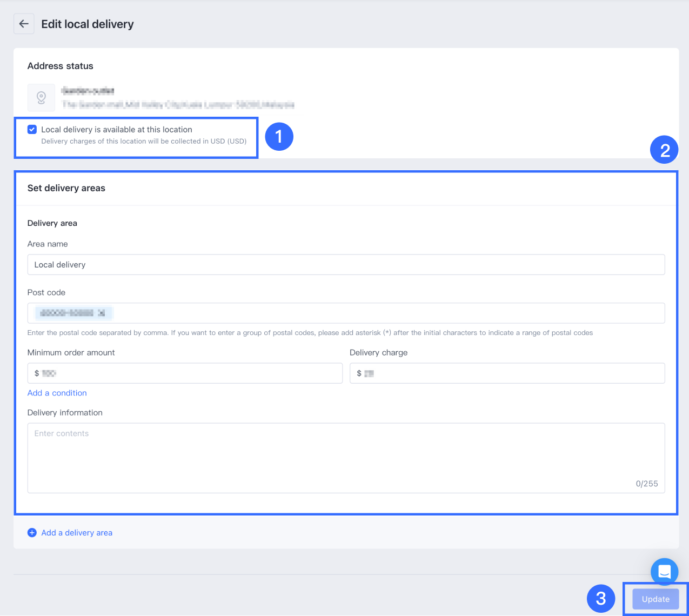Click the Delivery charge field
Viewport: 689px width, 616px height.
507,373
